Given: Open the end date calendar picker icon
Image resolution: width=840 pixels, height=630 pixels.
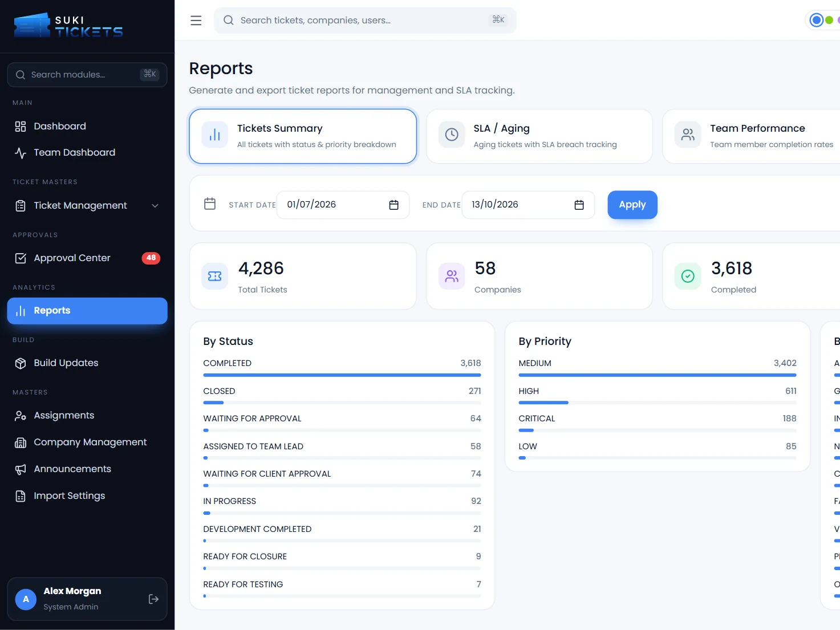Looking at the screenshot, I should click(579, 205).
